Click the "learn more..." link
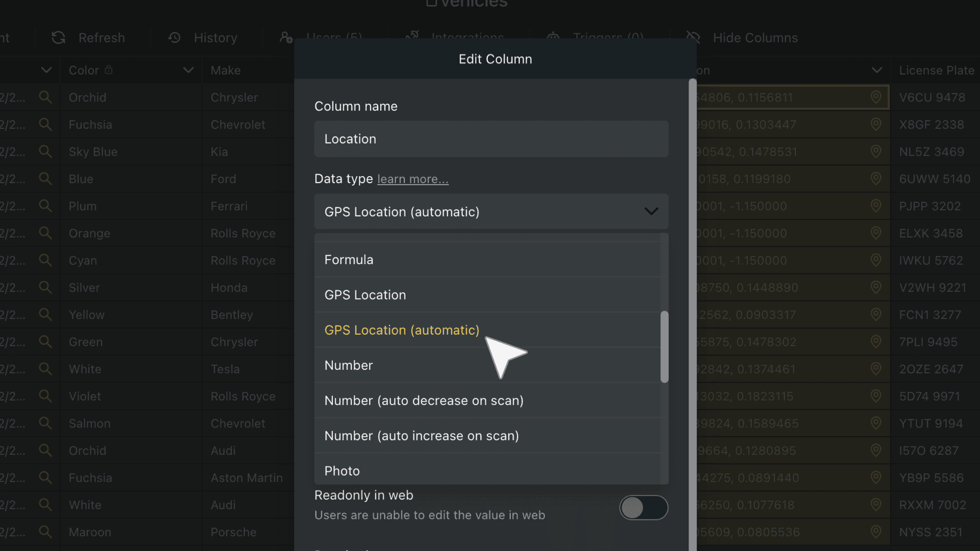The height and width of the screenshot is (551, 980). click(x=412, y=179)
